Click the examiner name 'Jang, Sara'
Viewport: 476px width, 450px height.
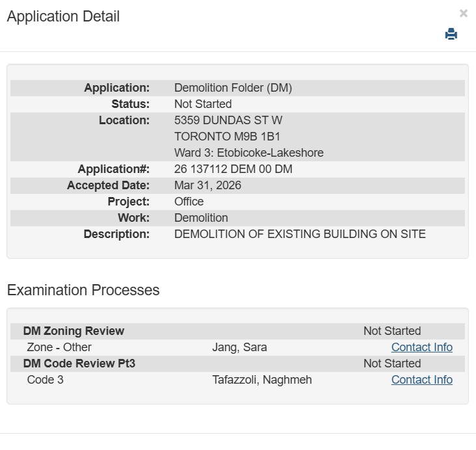[239, 347]
